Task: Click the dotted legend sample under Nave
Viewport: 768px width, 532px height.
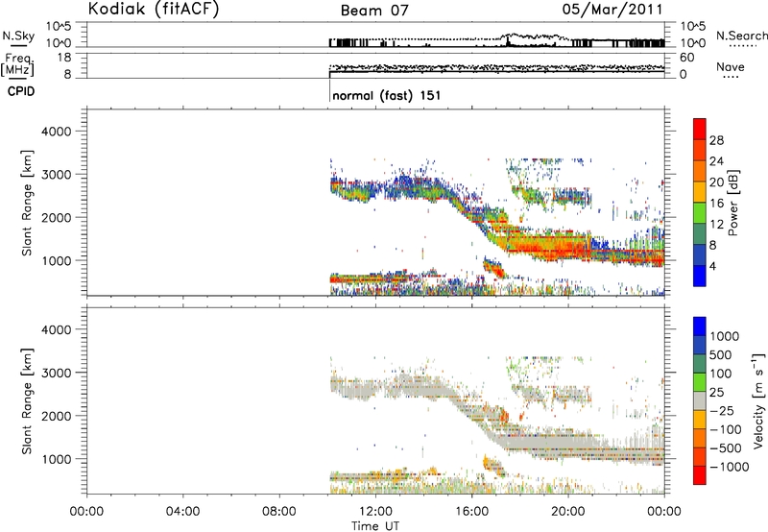Action: pyautogui.click(x=731, y=77)
